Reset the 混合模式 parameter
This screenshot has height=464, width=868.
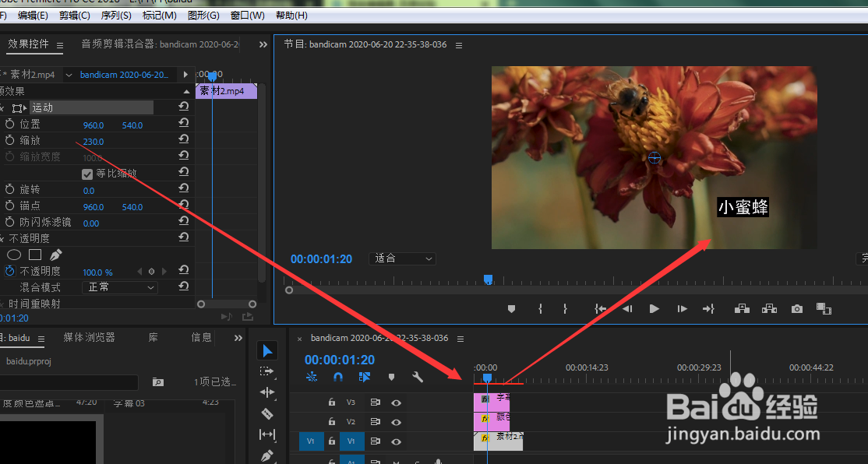pos(184,286)
